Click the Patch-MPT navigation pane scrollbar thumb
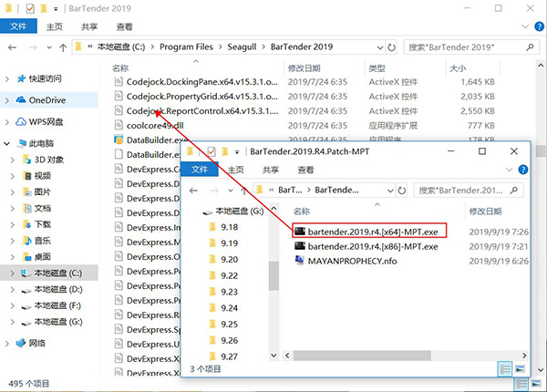 click(x=273, y=275)
